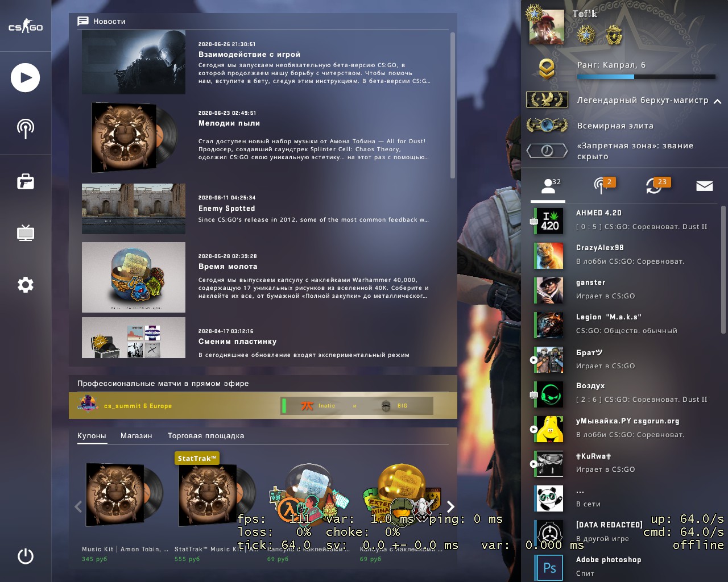Click CrazyAlex98 cat avatar
Viewport: 728px width, 582px height.
pos(549,256)
